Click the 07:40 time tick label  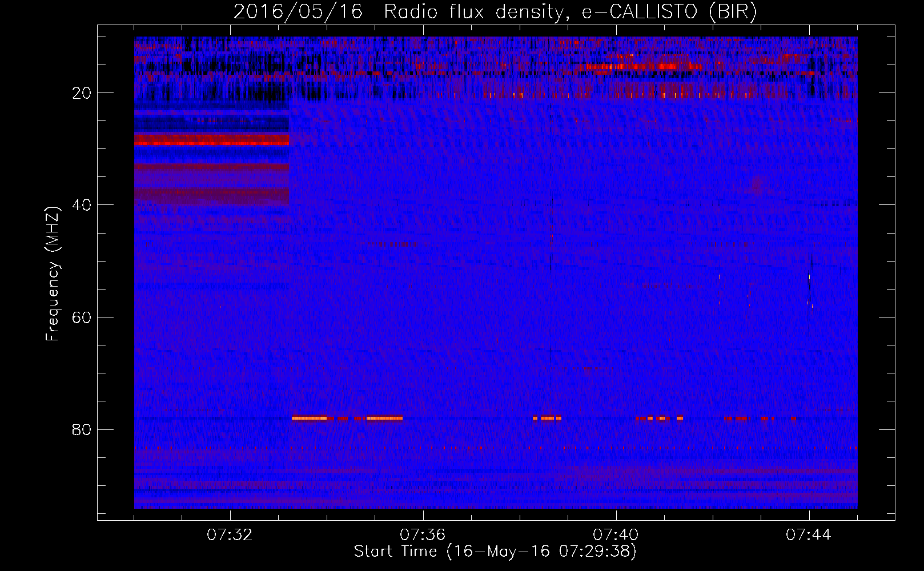tap(616, 535)
